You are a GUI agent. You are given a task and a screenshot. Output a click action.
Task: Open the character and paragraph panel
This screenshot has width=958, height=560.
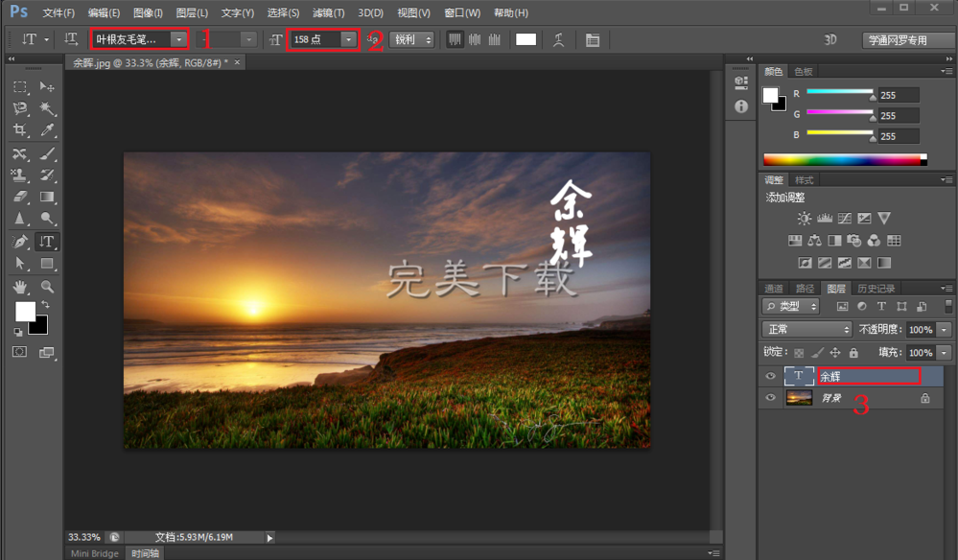coord(593,40)
